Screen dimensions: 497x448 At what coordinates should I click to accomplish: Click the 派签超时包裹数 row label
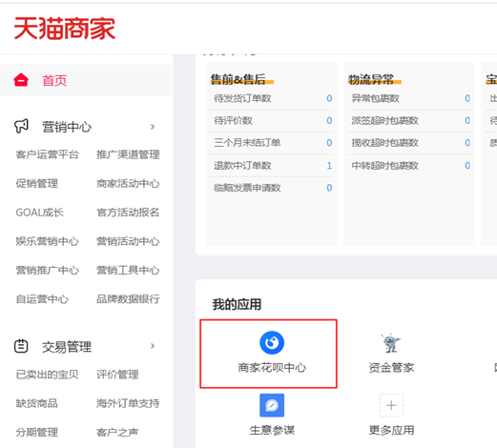384,121
